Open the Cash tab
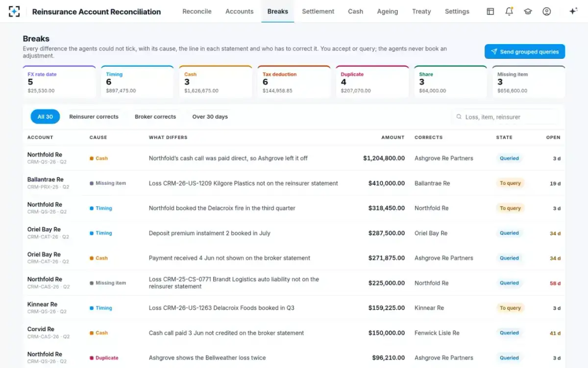The image size is (588, 368). (x=356, y=11)
